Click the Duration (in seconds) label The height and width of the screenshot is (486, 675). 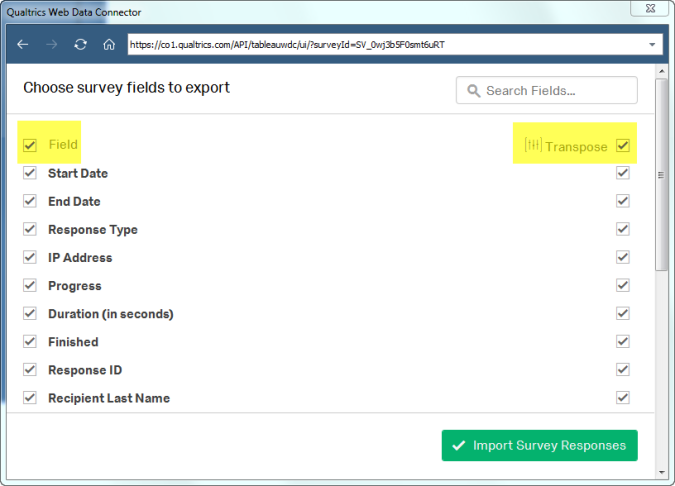coord(111,314)
